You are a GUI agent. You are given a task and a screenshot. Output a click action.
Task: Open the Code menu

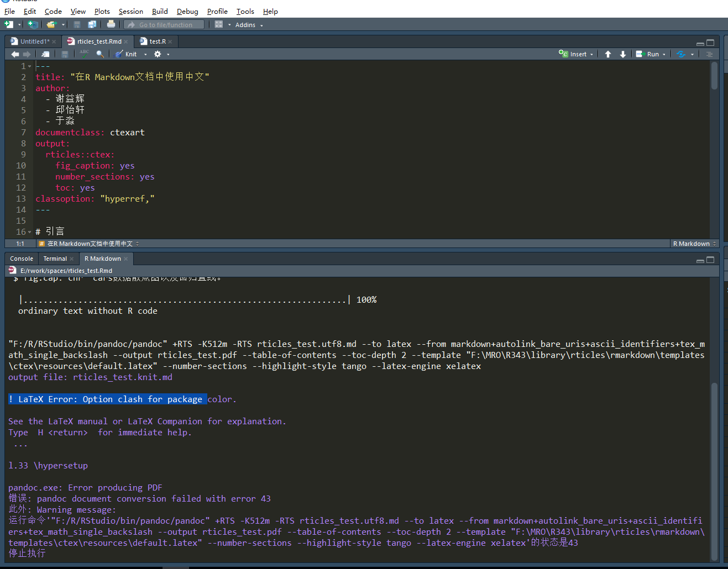tap(53, 11)
